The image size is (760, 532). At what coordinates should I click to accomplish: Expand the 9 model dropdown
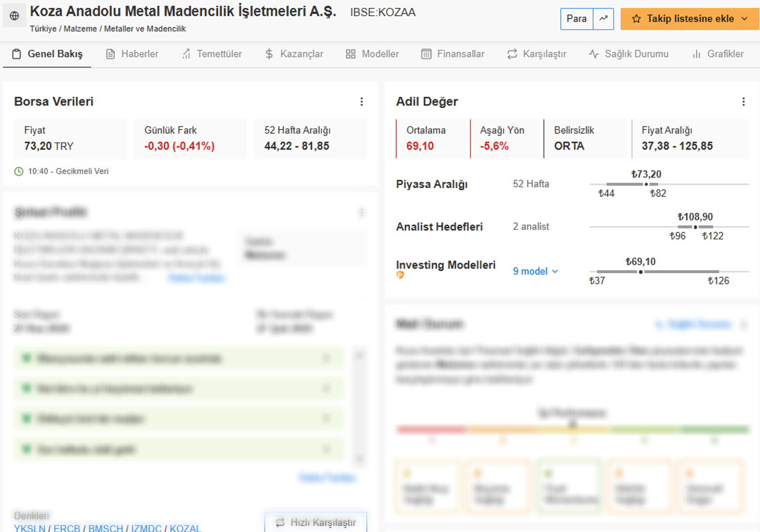pyautogui.click(x=536, y=271)
